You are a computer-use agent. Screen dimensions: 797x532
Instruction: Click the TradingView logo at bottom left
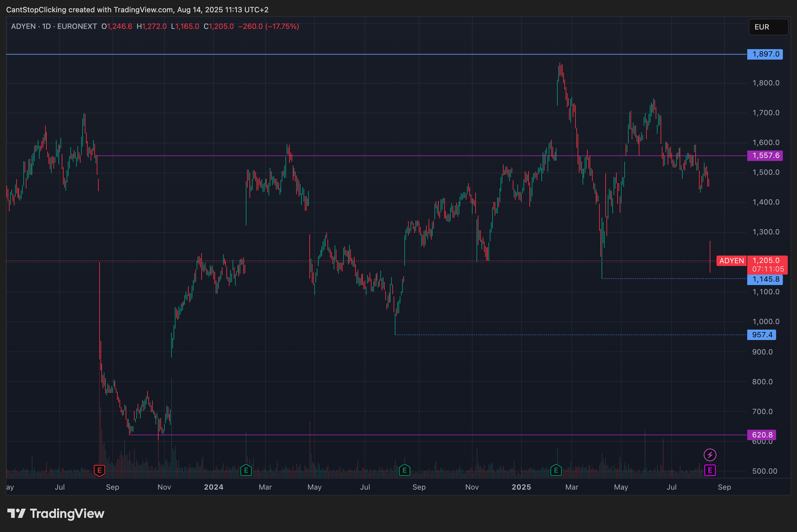tap(56, 513)
